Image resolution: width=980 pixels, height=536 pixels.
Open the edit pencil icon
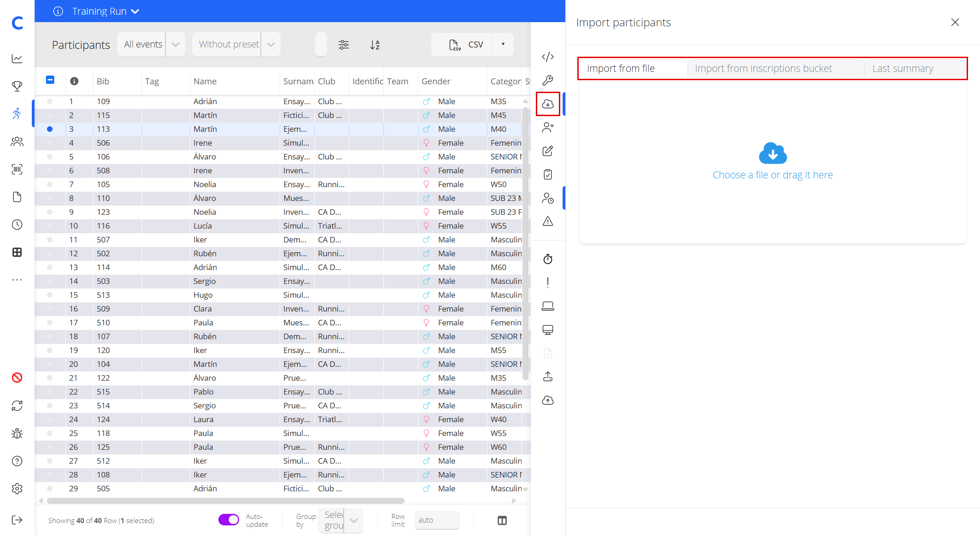click(547, 151)
